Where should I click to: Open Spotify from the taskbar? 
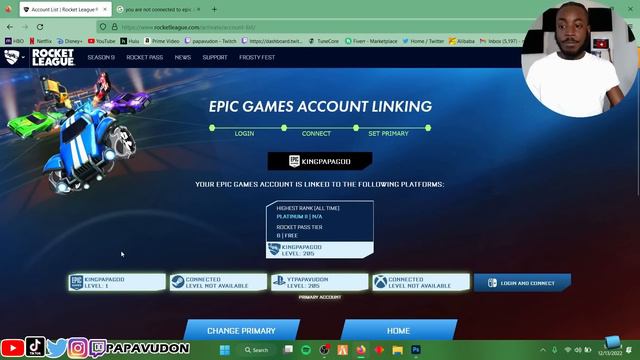(x=306, y=350)
